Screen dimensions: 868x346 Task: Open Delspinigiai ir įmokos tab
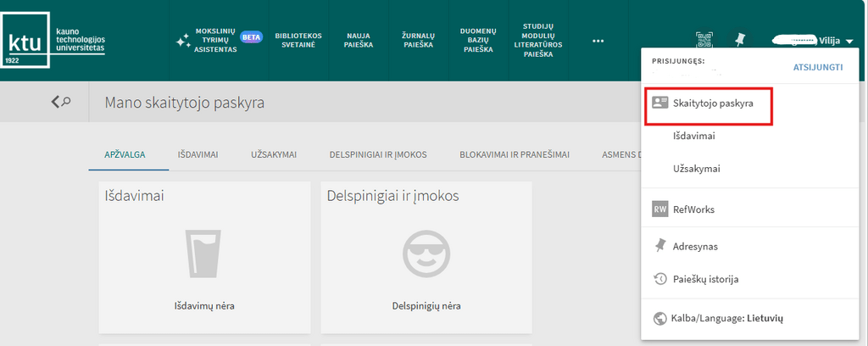(x=378, y=154)
